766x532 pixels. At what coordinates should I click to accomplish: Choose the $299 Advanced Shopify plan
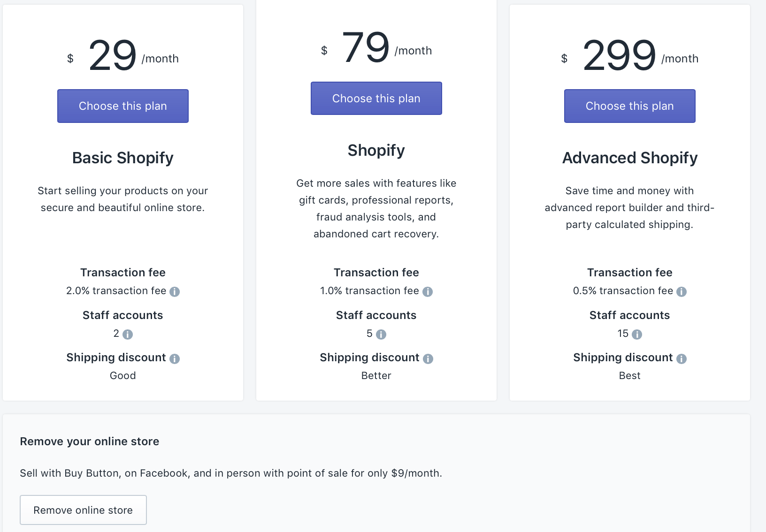click(x=630, y=106)
